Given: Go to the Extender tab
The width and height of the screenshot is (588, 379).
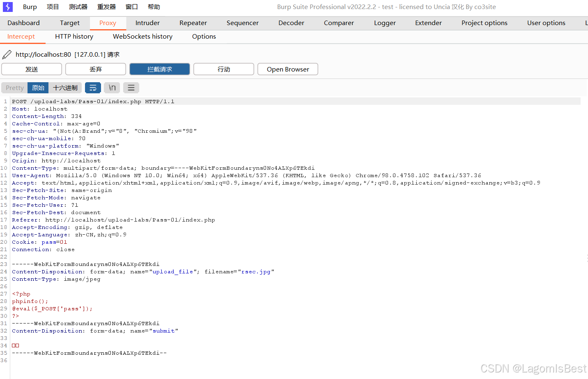Looking at the screenshot, I should coord(428,23).
